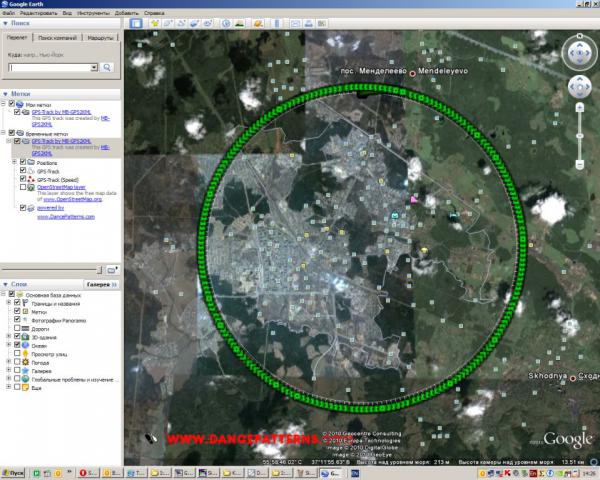This screenshot has width=600, height=480.
Task: Click the move/pan joystick control
Action: coord(579,87)
